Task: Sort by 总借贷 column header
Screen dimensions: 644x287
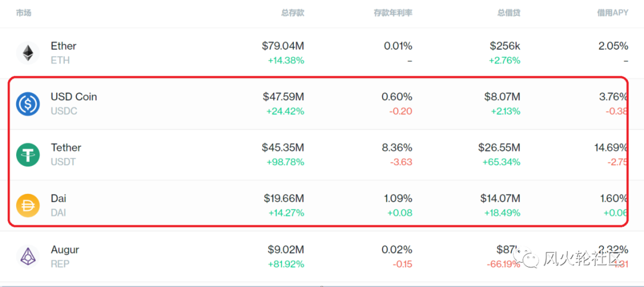Action: pyautogui.click(x=509, y=13)
